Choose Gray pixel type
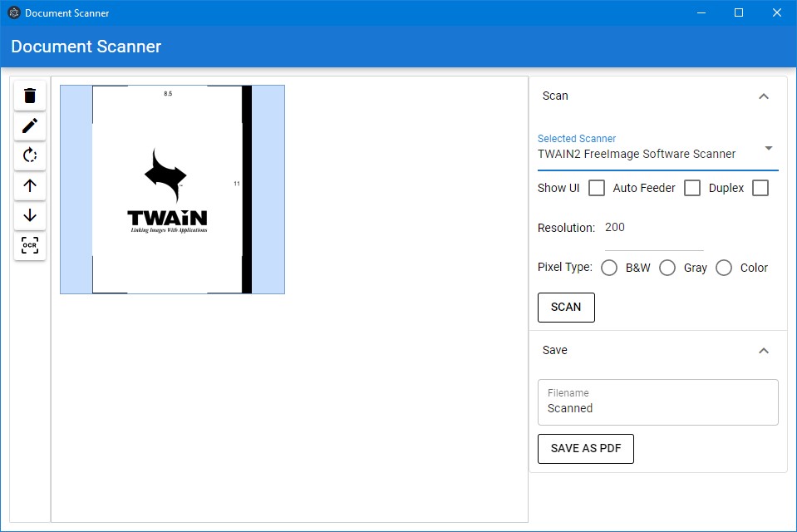 [x=667, y=268]
